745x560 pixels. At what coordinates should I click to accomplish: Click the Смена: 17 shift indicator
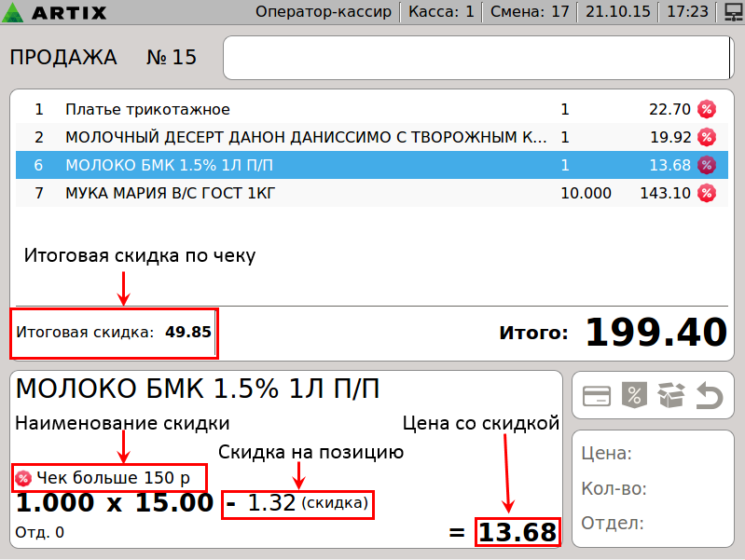point(532,13)
